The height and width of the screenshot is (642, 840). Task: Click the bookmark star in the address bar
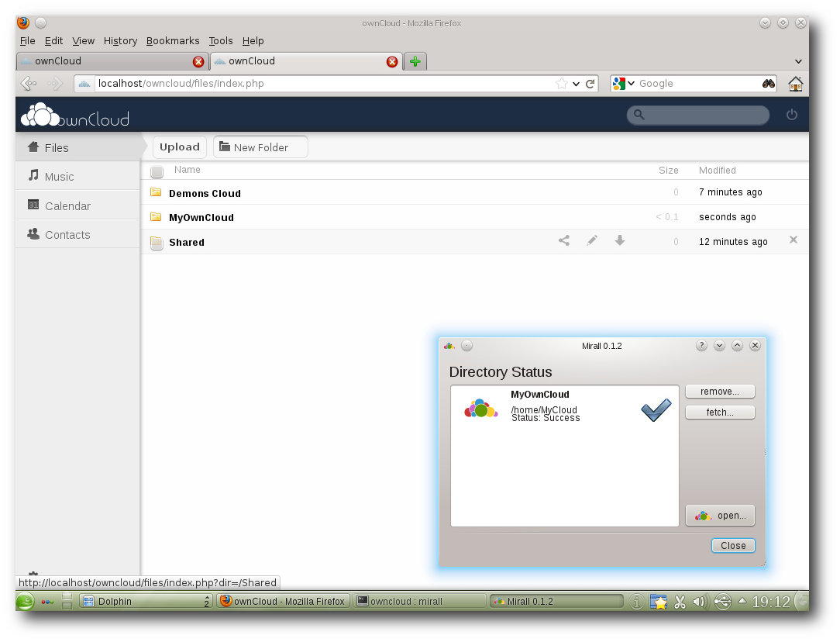(562, 84)
